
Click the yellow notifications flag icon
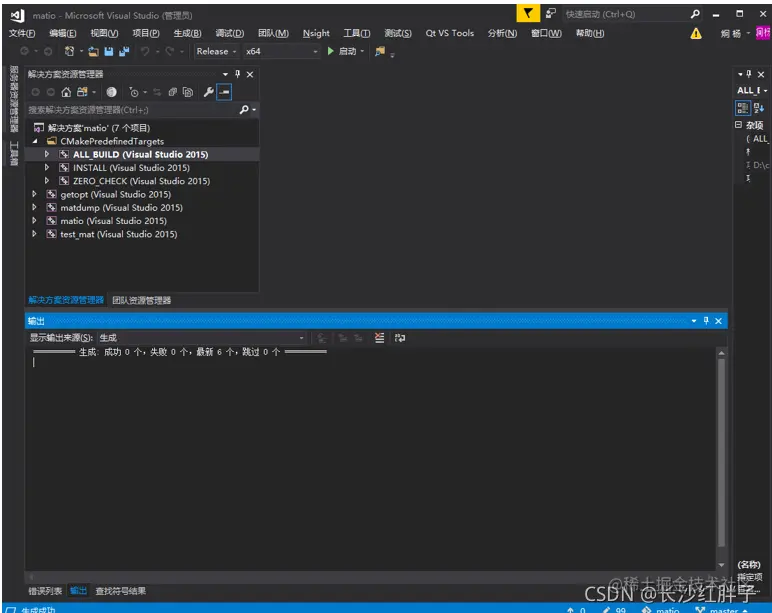528,13
